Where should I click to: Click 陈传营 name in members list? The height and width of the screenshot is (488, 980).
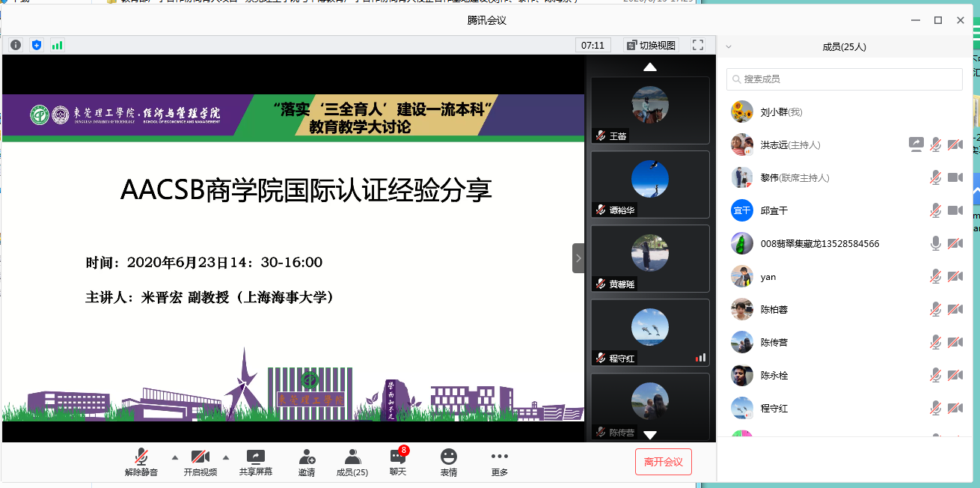pyautogui.click(x=774, y=343)
